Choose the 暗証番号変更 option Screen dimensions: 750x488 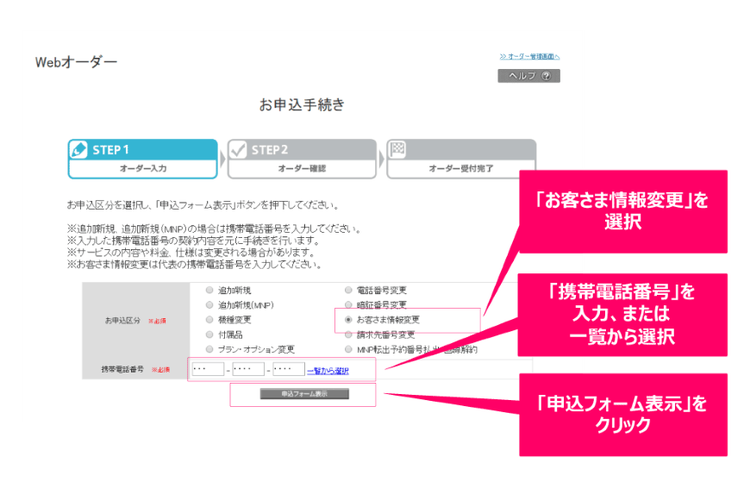coord(348,305)
